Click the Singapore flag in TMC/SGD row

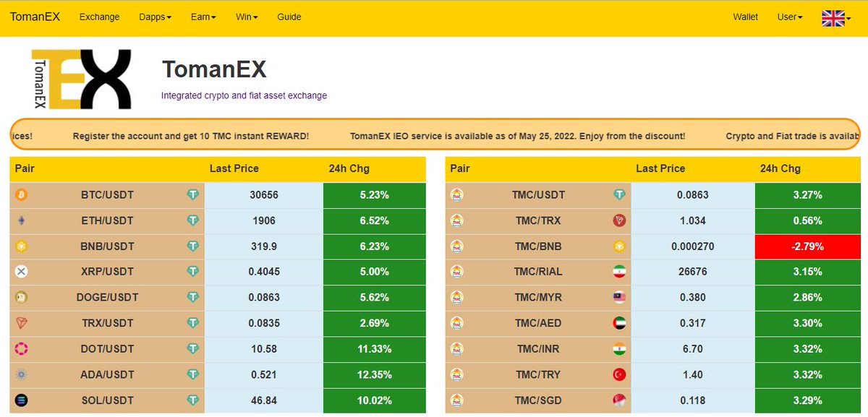pos(619,400)
